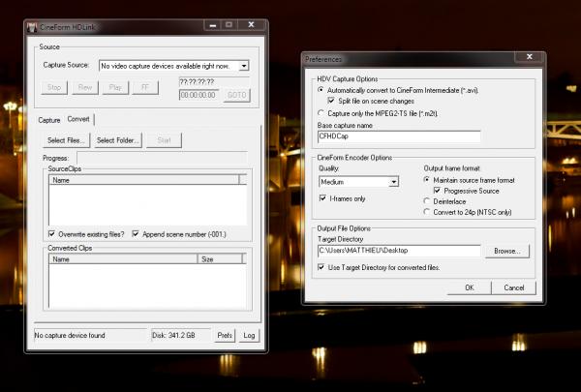Image resolution: width=581 pixels, height=392 pixels.
Task: Click the Converted Clips Name column header
Action: (x=123, y=259)
